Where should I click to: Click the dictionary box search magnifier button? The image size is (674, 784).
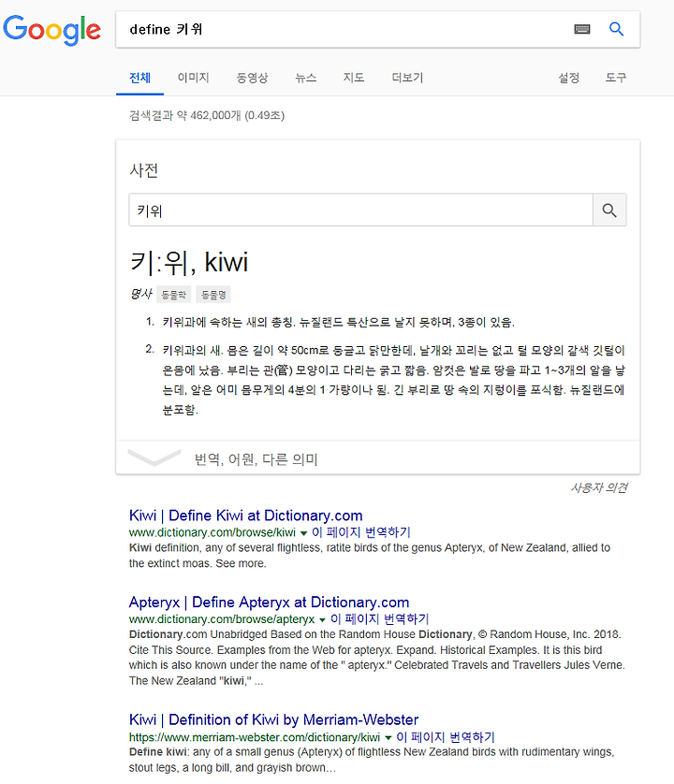coord(609,210)
